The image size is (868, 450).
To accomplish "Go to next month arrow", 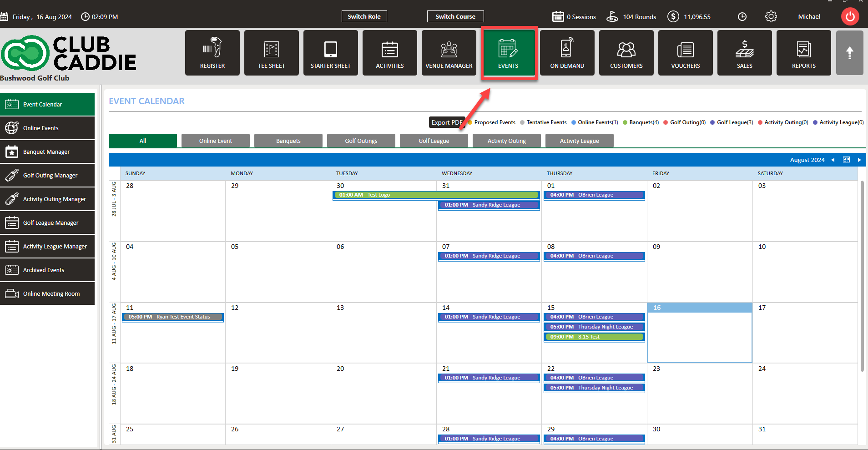I will click(x=859, y=160).
